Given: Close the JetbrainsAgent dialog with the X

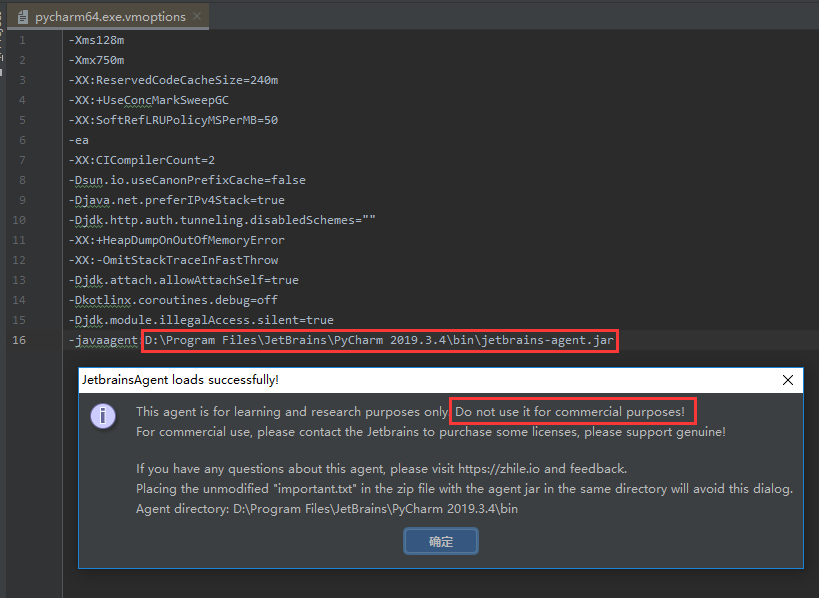Looking at the screenshot, I should (788, 380).
